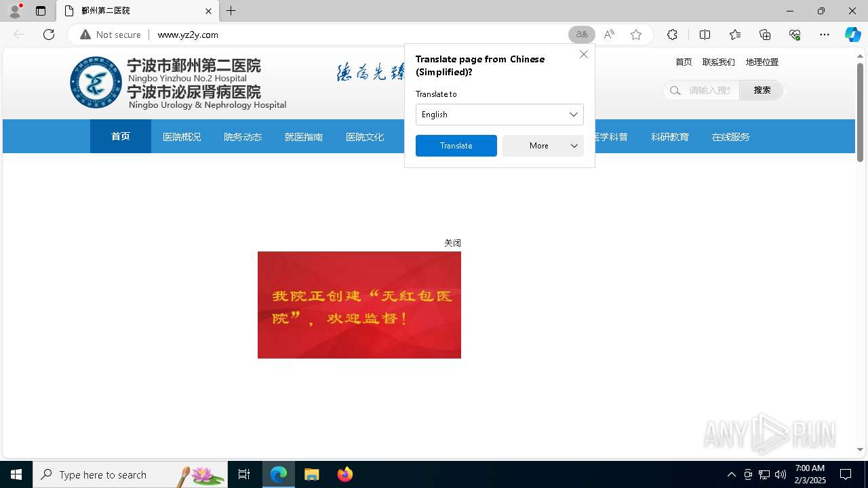
Task: Open Read aloud icon
Action: tap(609, 35)
